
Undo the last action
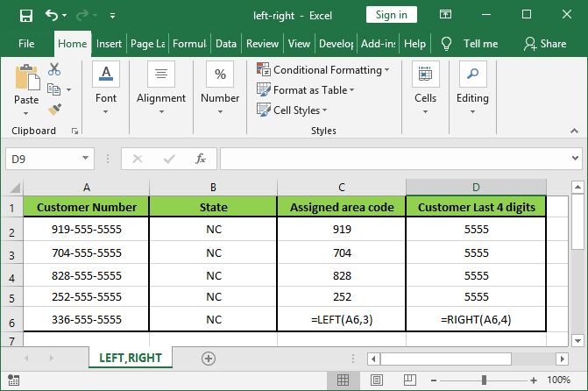point(52,16)
